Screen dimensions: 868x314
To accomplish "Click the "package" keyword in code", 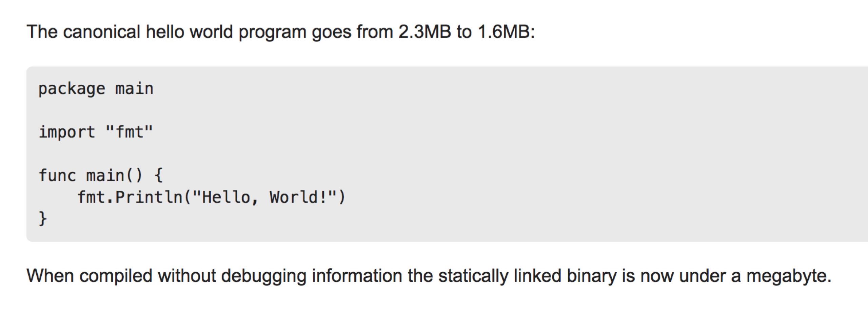I will [x=72, y=89].
